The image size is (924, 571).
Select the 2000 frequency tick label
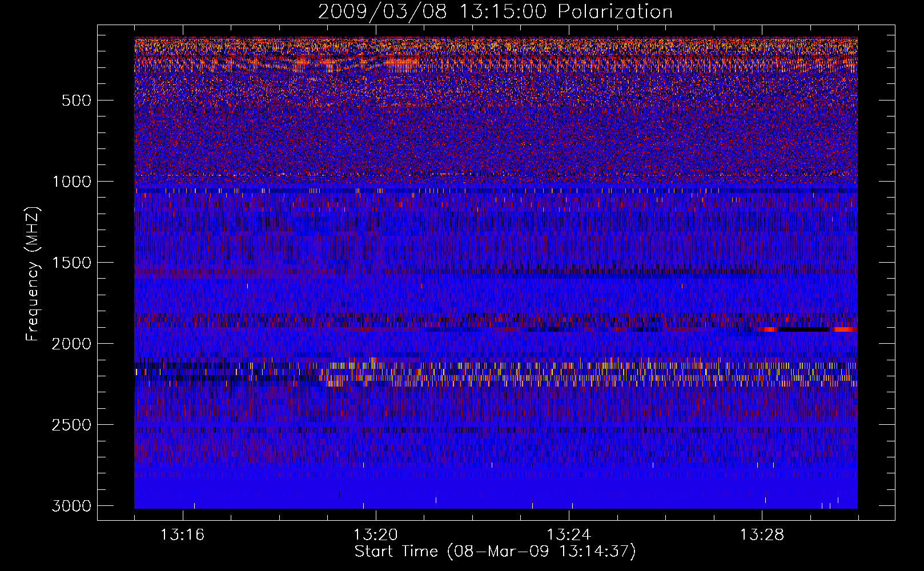[71, 344]
